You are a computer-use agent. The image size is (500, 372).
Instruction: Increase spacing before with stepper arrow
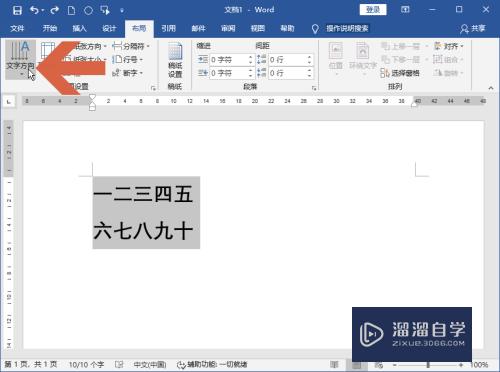[x=310, y=57]
